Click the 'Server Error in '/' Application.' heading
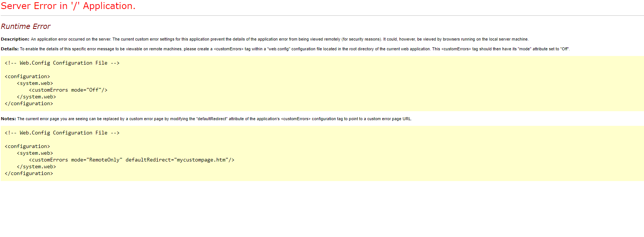The image size is (644, 237). tap(68, 6)
